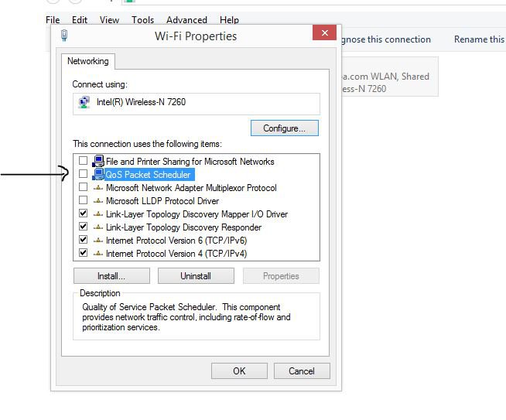Click Rename this connection in background window
The height and width of the screenshot is (420, 506).
[x=480, y=39]
